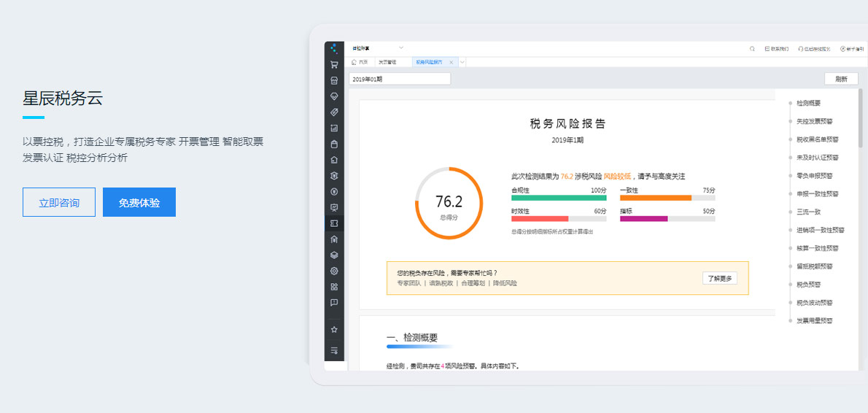The image size is (868, 413).
Task: Jump to 申报一致性预警 in the outline
Action: coord(818,194)
